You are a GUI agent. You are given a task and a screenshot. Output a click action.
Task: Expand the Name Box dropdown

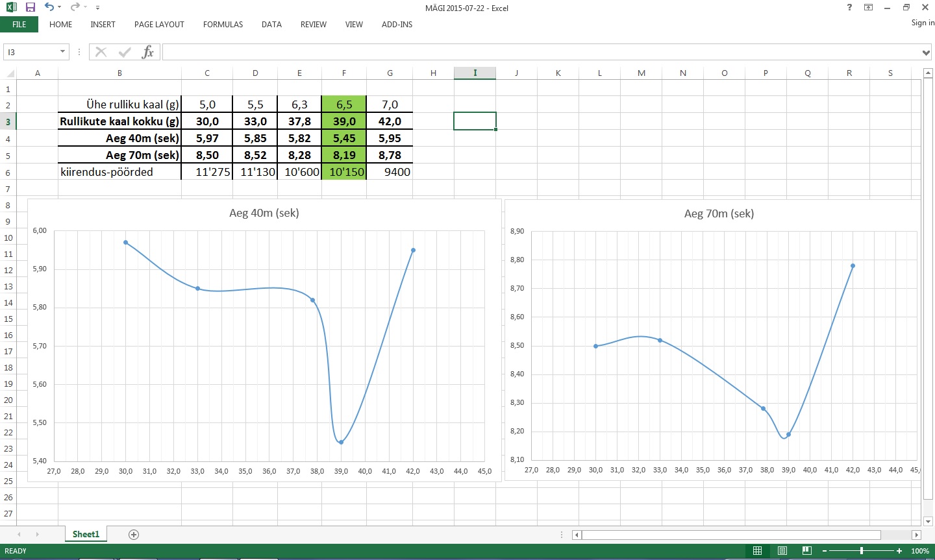62,52
